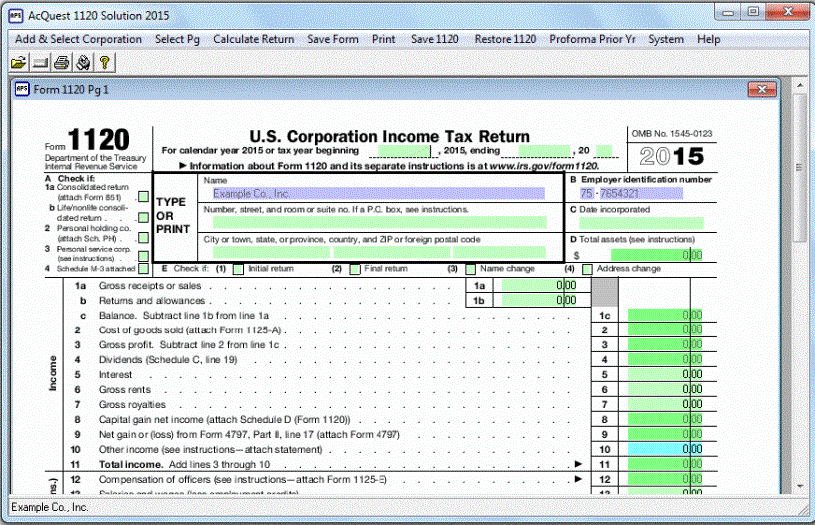Click the Total assets amount field
This screenshot has height=525, width=815.
pos(656,255)
